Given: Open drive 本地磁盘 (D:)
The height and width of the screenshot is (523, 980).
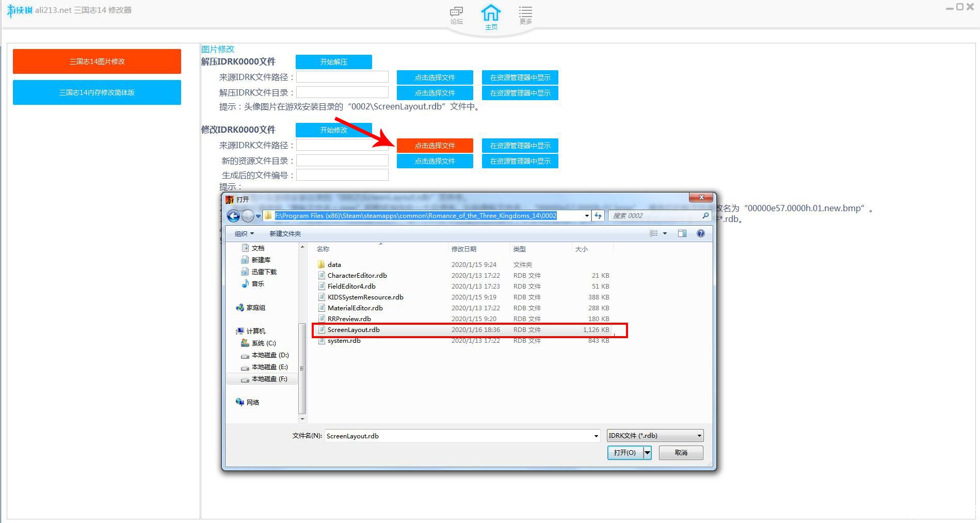Looking at the screenshot, I should click(x=265, y=355).
